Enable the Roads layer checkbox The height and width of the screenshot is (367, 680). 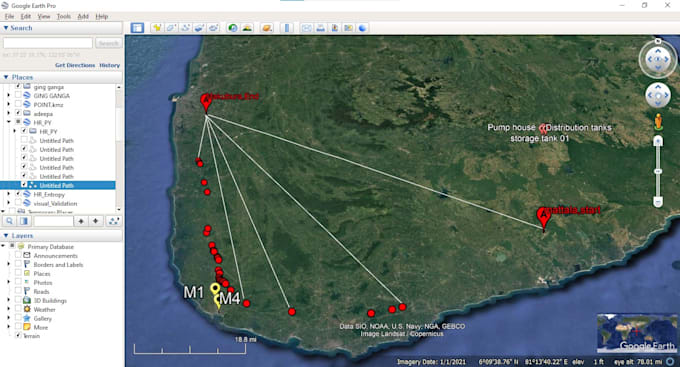pyautogui.click(x=18, y=292)
